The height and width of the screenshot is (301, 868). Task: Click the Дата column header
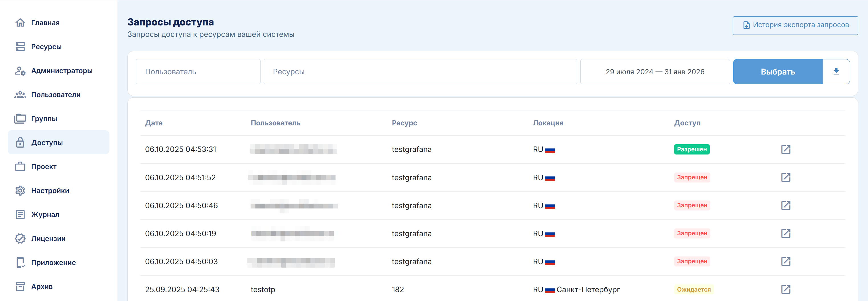pos(154,123)
